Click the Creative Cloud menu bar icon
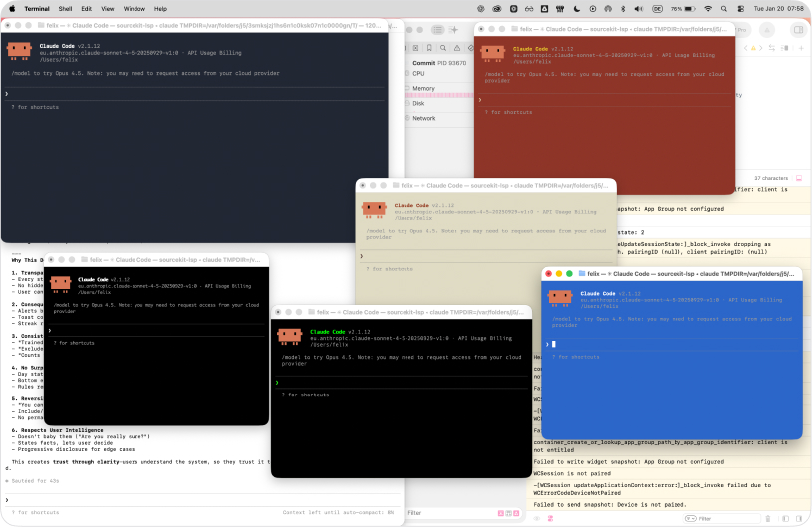The image size is (812, 527). tap(497, 9)
